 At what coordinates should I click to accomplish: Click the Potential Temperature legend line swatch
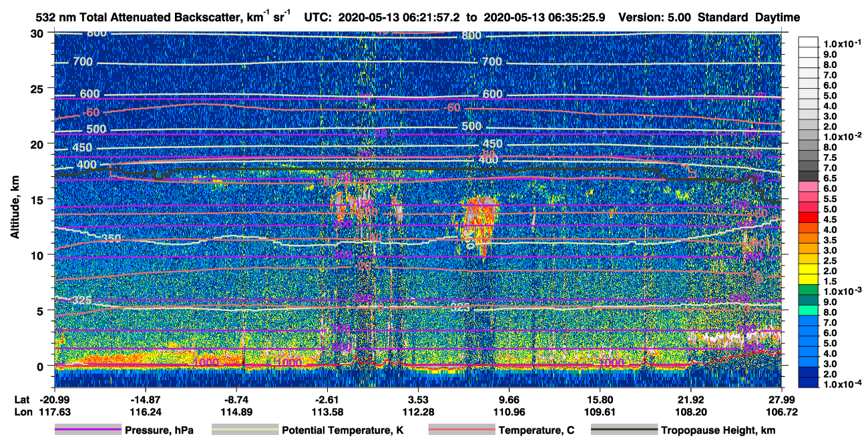[244, 430]
